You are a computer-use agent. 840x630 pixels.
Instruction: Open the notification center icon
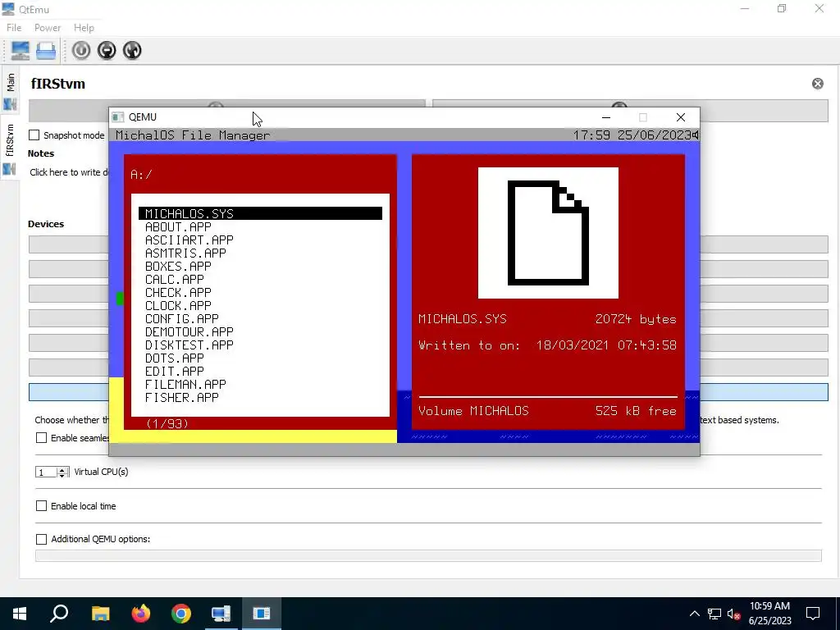tap(813, 614)
